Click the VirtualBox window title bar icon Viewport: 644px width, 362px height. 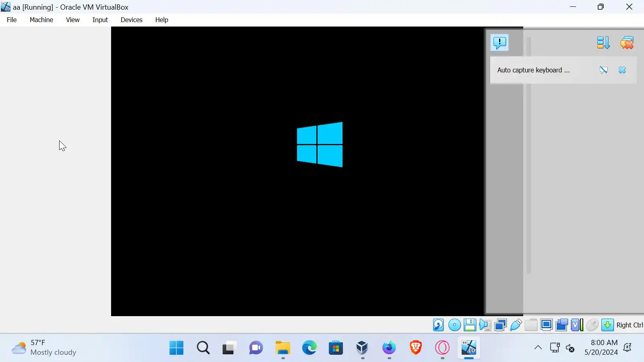point(6,7)
